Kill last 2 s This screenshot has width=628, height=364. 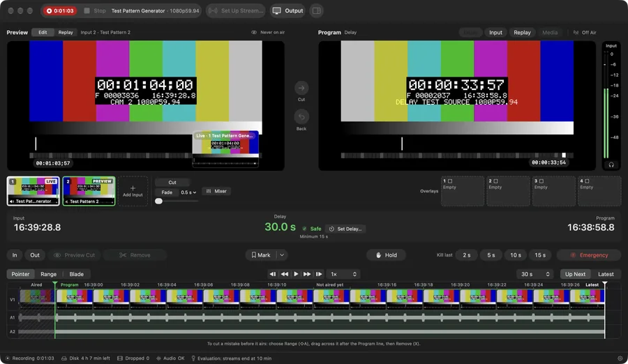467,255
